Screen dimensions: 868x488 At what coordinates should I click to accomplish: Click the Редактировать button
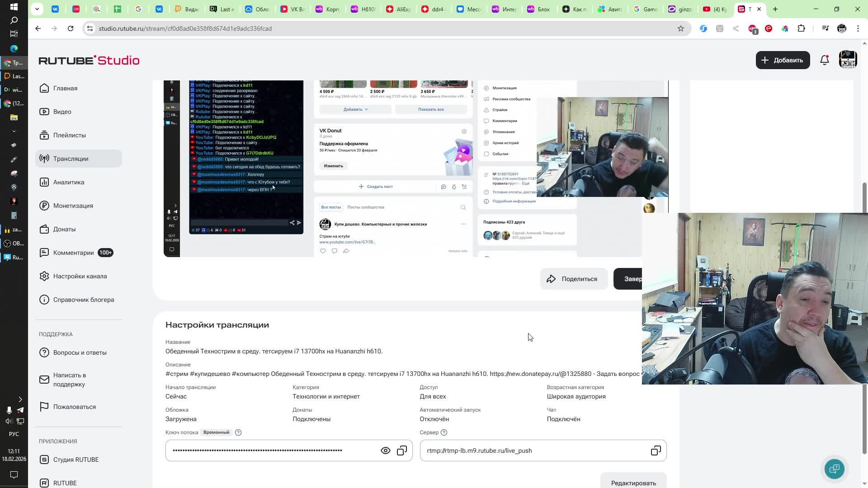[x=633, y=483]
